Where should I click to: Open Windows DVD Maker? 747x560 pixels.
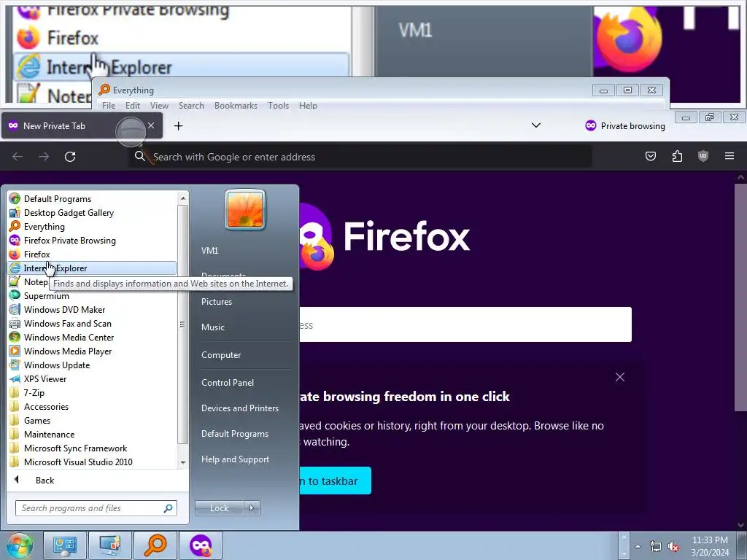64,309
